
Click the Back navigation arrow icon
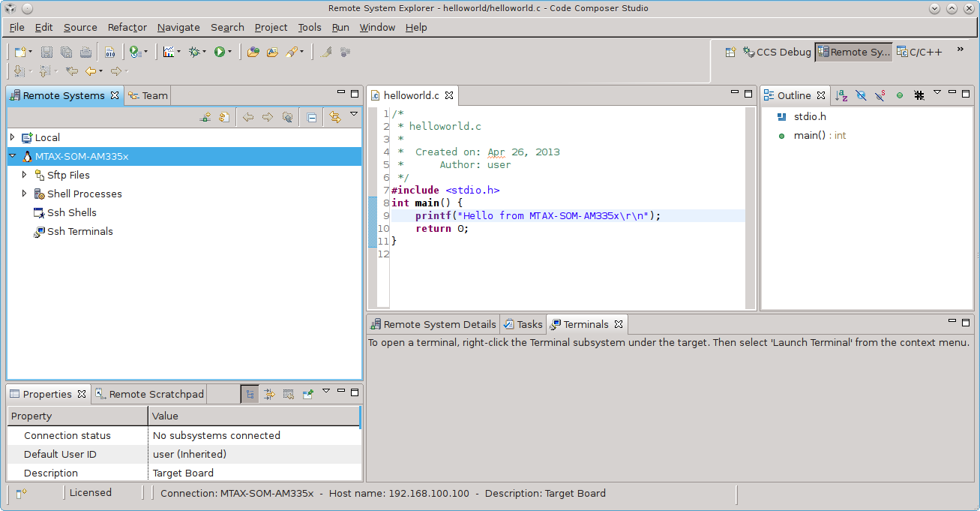click(91, 71)
